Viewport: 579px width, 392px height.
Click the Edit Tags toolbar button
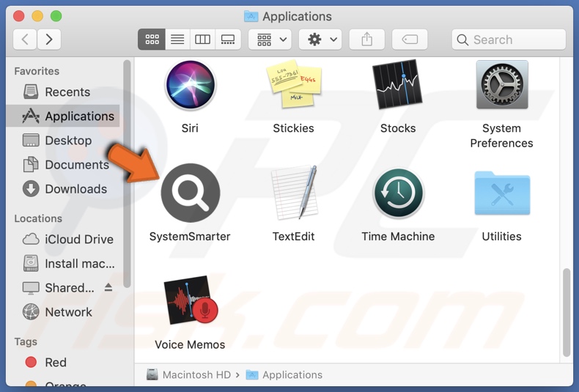[410, 39]
